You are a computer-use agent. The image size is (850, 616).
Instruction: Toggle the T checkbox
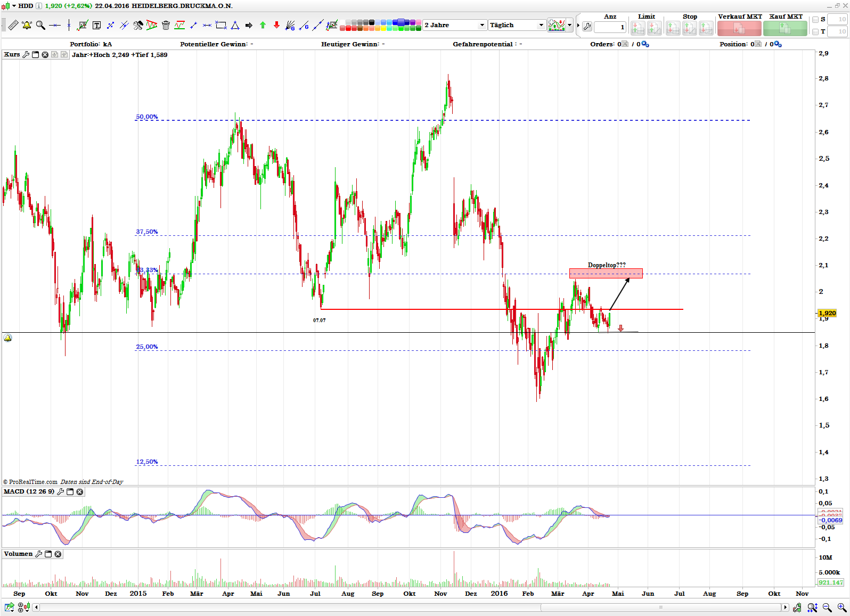point(815,32)
